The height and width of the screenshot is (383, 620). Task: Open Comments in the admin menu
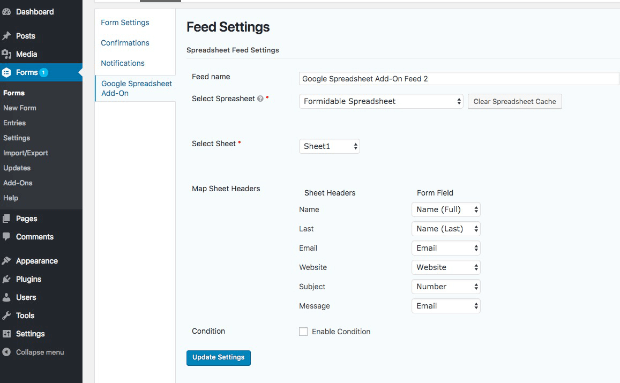click(x=35, y=237)
